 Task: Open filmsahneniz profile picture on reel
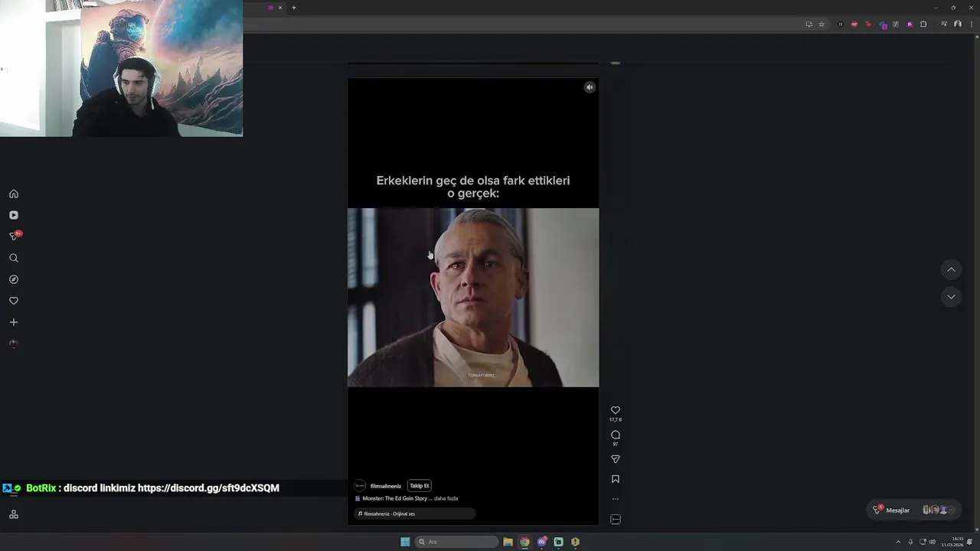point(360,486)
